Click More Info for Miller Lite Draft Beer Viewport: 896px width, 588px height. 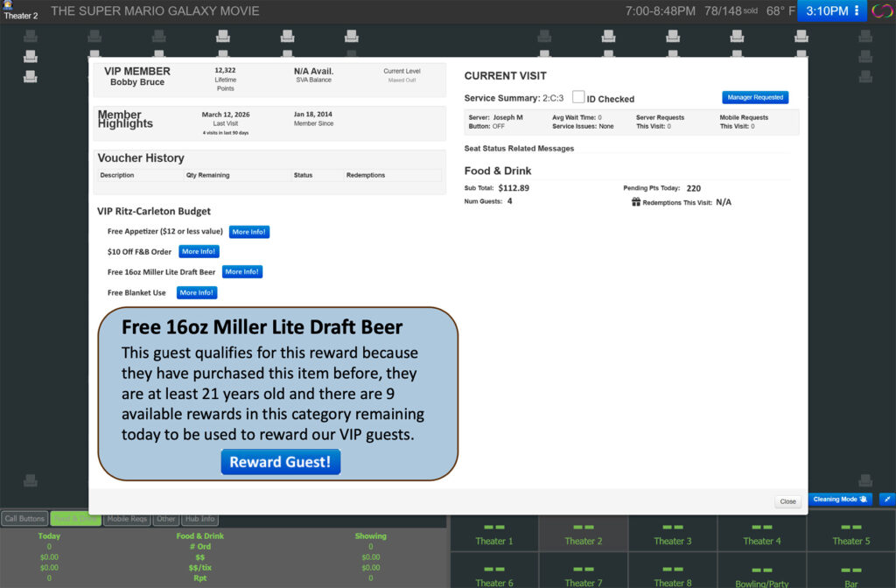[241, 272]
